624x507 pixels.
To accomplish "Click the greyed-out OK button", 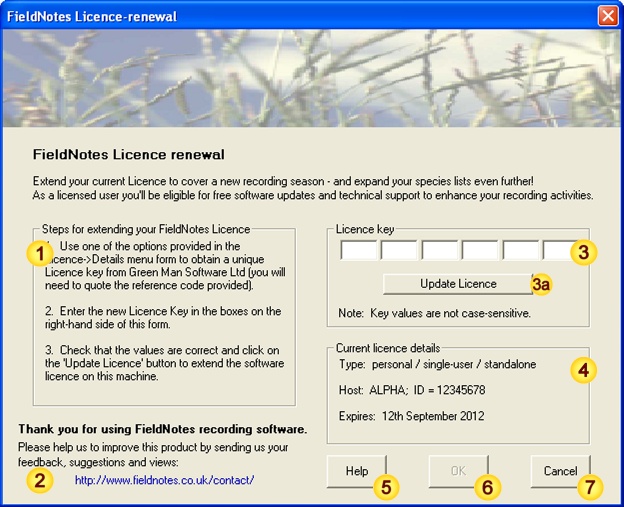I will pos(458,471).
